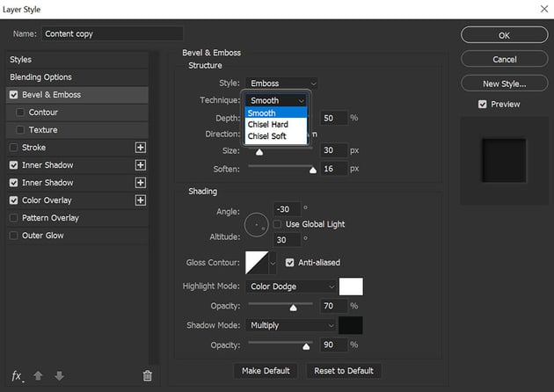This screenshot has height=392, width=554.
Task: Click the Cancel button
Action: 504,60
